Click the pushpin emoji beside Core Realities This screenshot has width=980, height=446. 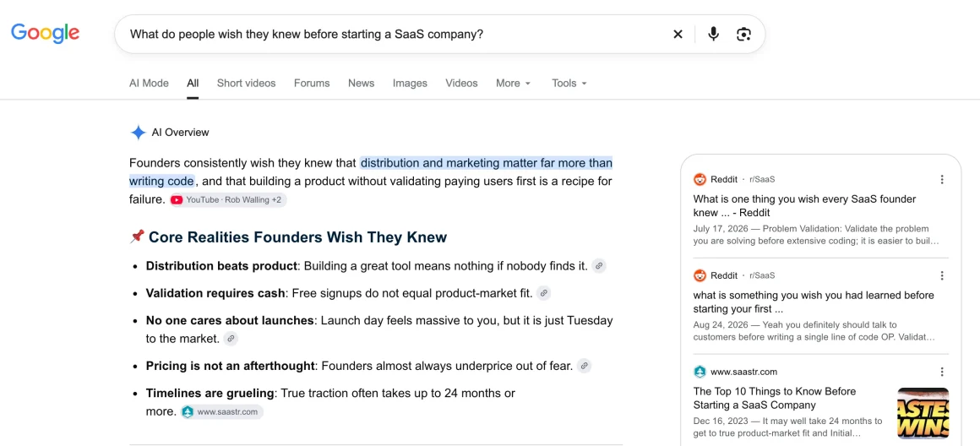click(137, 237)
